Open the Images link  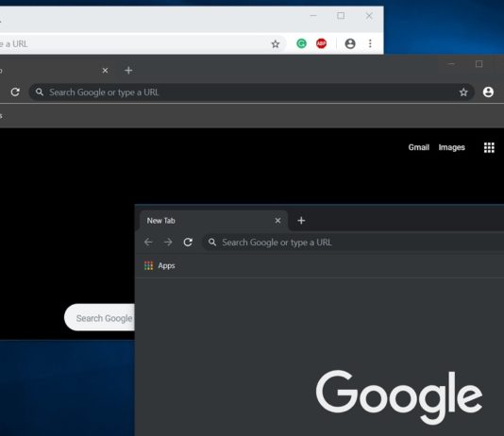tap(451, 147)
